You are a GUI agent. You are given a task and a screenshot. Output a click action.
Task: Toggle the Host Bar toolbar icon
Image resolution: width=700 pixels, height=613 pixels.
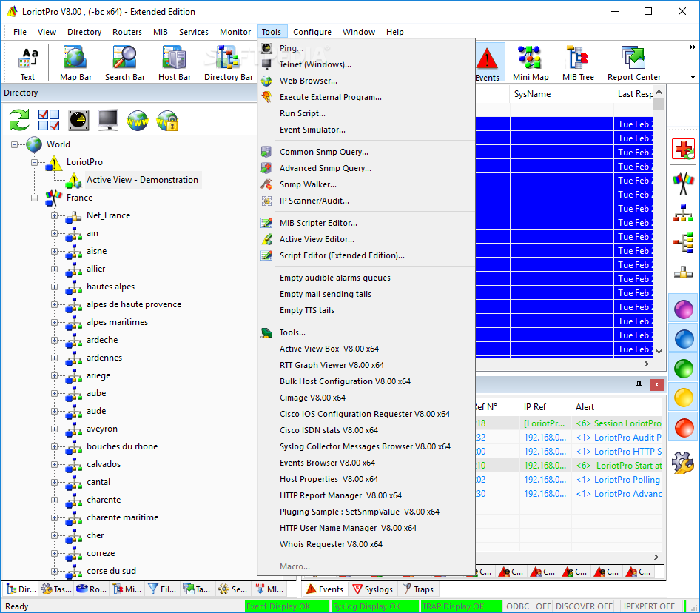(x=175, y=63)
